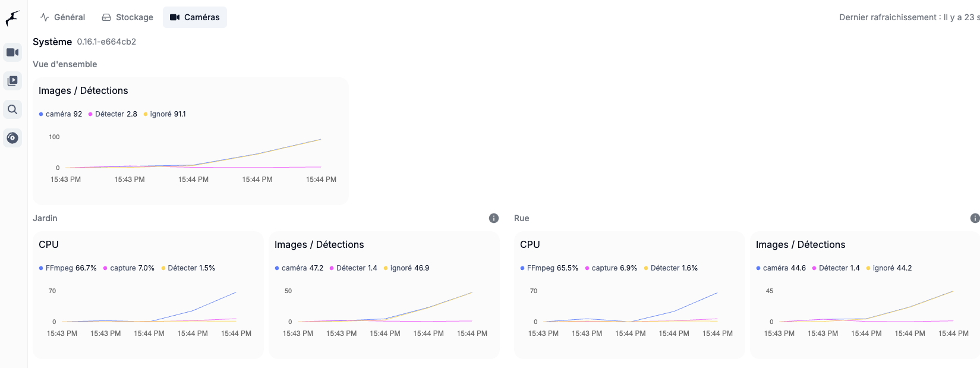Click the version number 0.16.1-e664cb2

pyautogui.click(x=106, y=42)
